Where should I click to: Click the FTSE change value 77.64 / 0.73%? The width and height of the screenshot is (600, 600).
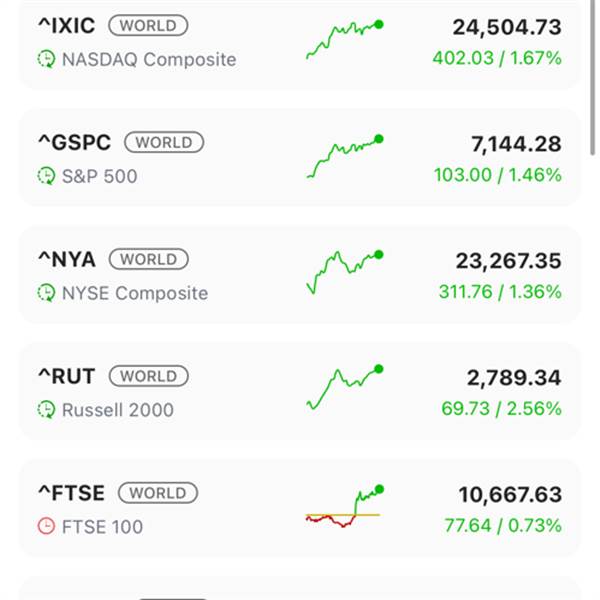click(x=501, y=526)
